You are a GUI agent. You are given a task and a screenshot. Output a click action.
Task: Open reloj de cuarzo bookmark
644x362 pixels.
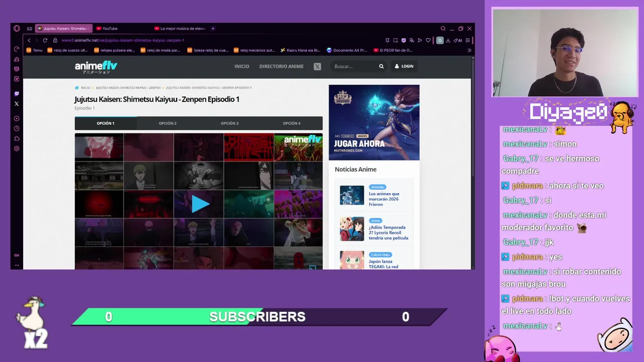(x=67, y=50)
